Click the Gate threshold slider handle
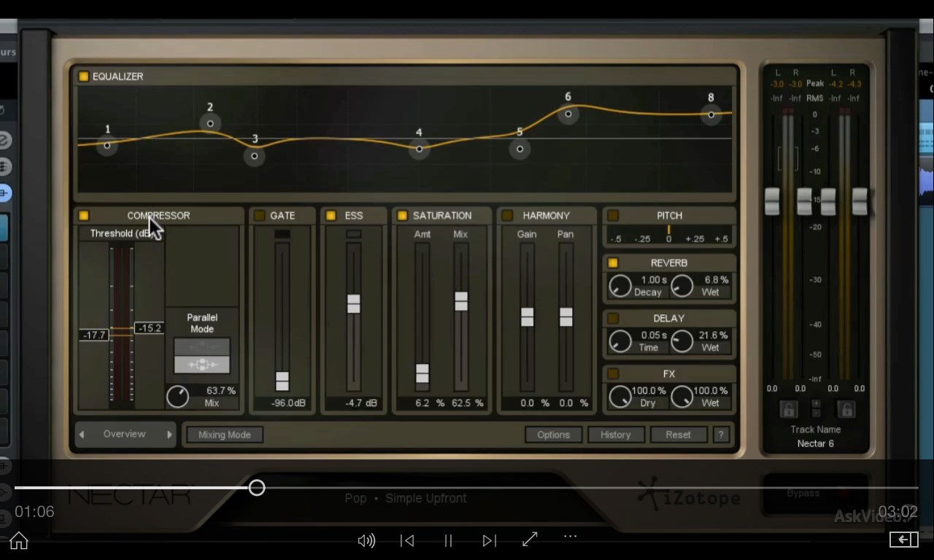This screenshot has height=560, width=934. click(x=282, y=381)
